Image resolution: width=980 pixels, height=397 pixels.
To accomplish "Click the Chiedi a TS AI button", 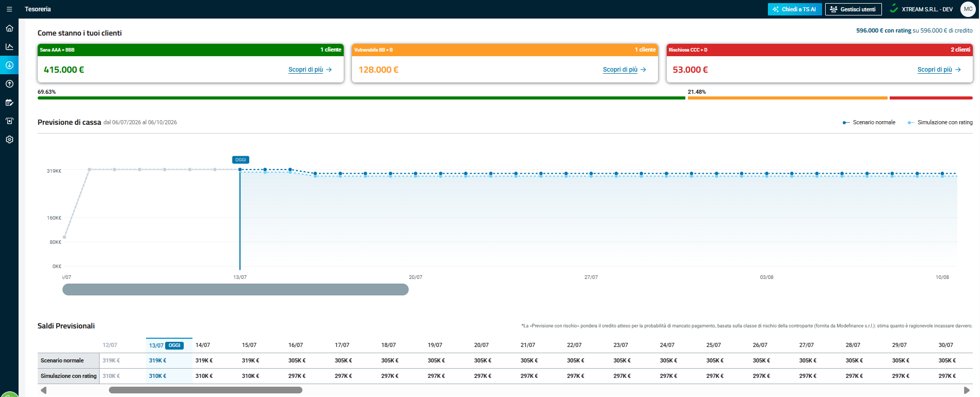I will (x=795, y=9).
